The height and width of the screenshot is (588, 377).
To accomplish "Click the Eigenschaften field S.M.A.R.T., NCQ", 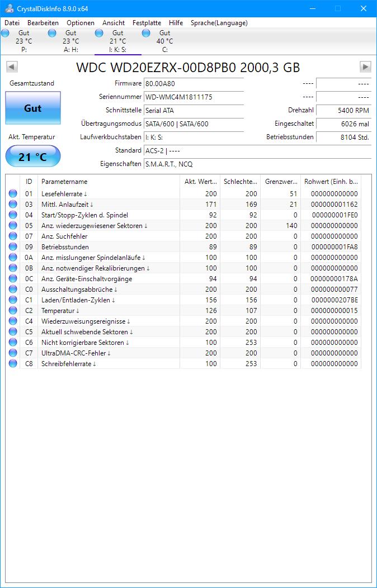I will click(x=258, y=164).
